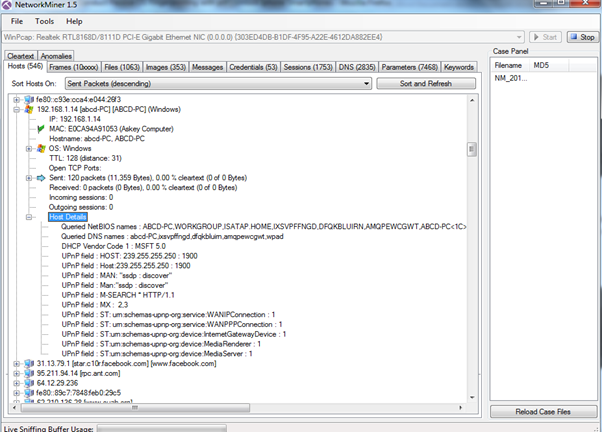
Task: Expand the fe80::89c7 host node
Action: pos(17,393)
